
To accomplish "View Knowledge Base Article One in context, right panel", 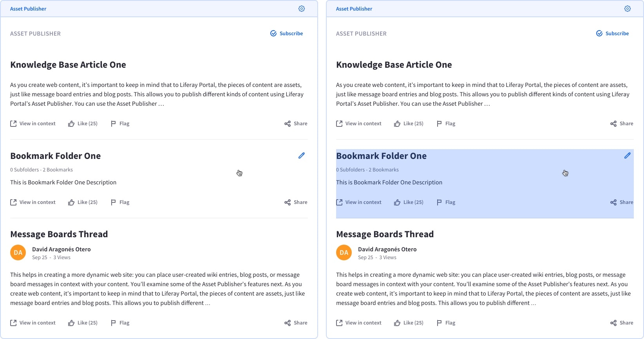I will 359,124.
